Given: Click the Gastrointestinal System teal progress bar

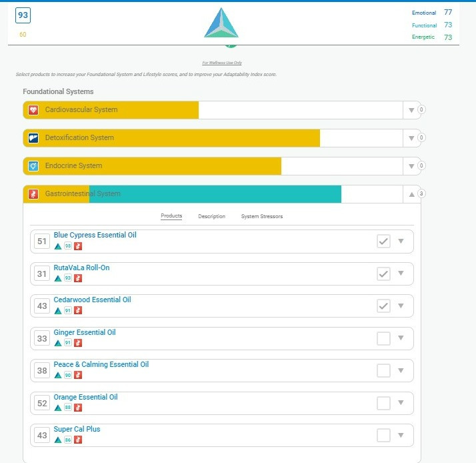Looking at the screenshot, I should [x=215, y=194].
